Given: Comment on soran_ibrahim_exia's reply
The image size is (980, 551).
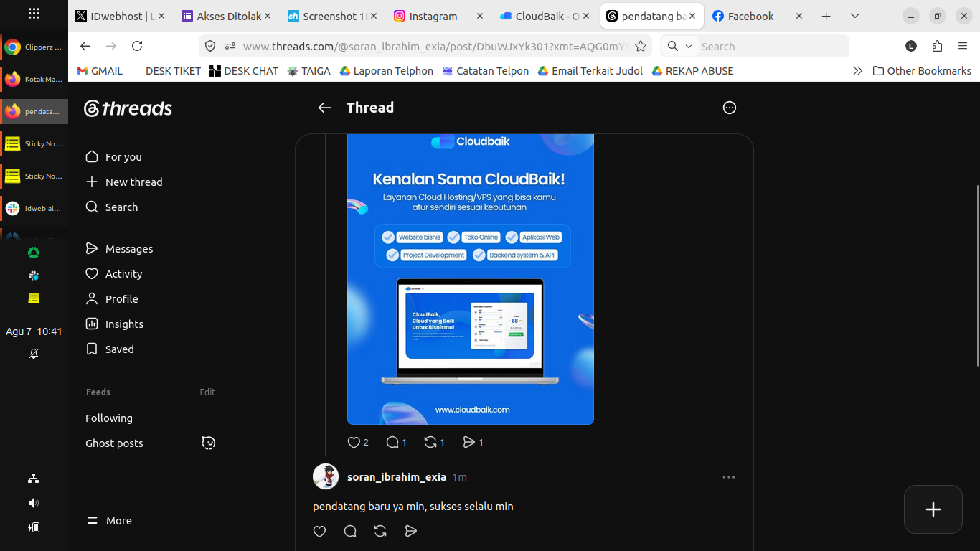Looking at the screenshot, I should coord(350,532).
